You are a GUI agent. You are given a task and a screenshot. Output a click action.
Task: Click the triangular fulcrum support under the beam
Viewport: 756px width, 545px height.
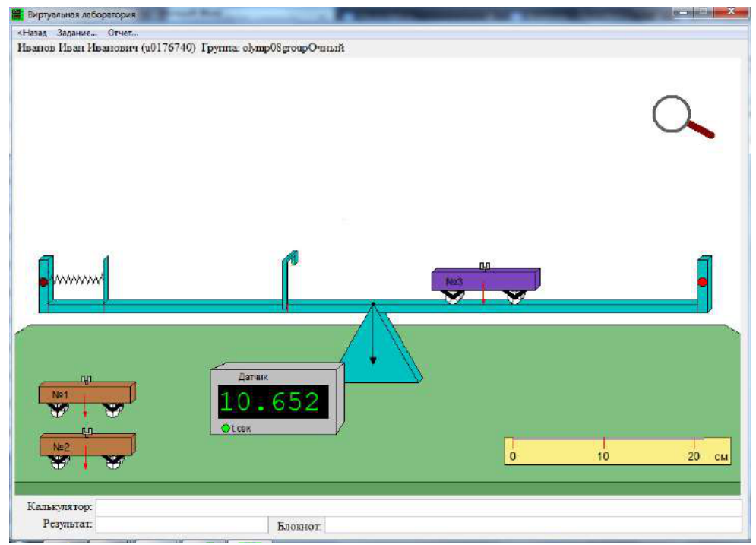coord(380,344)
